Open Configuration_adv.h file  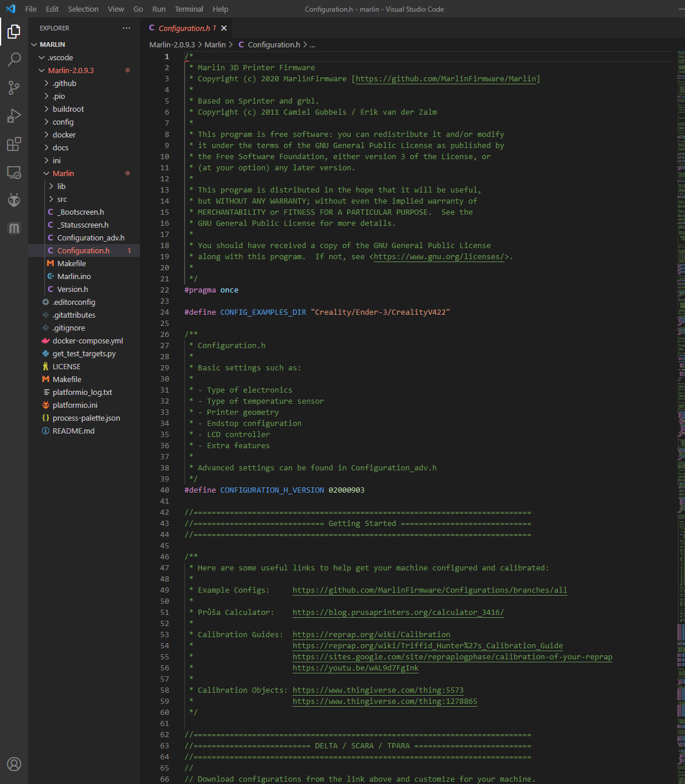(x=84, y=238)
